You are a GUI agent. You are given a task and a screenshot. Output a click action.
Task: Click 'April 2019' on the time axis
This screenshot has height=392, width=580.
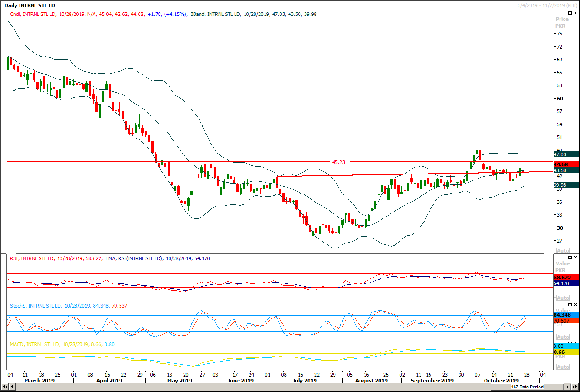109,381
